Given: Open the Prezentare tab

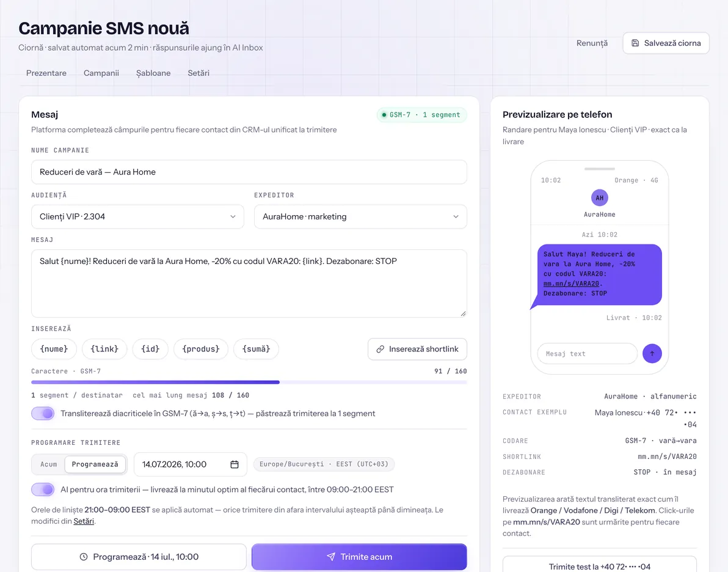Looking at the screenshot, I should (46, 73).
